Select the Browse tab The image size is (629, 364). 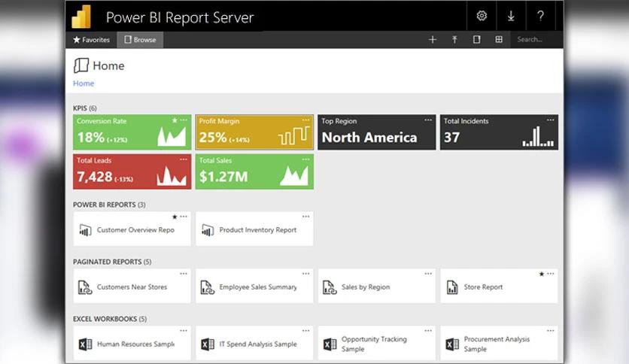click(140, 40)
